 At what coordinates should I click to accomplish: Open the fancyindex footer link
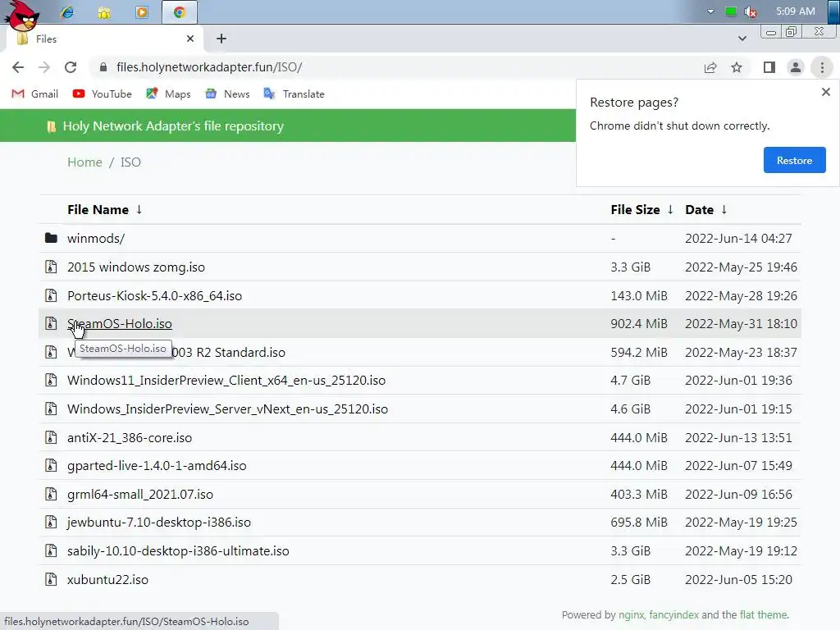[x=674, y=615]
